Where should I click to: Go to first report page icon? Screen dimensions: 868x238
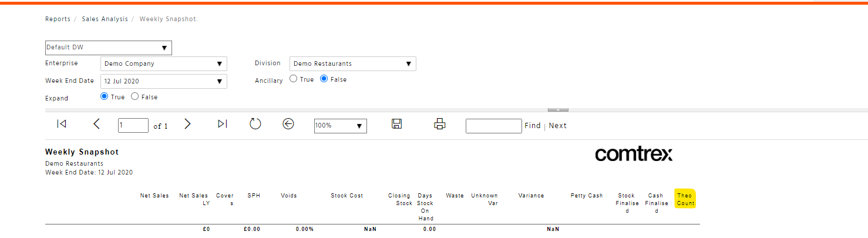point(62,124)
